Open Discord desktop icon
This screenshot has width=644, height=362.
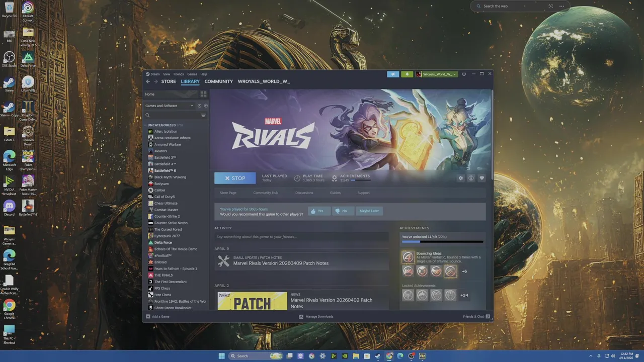coord(9,206)
